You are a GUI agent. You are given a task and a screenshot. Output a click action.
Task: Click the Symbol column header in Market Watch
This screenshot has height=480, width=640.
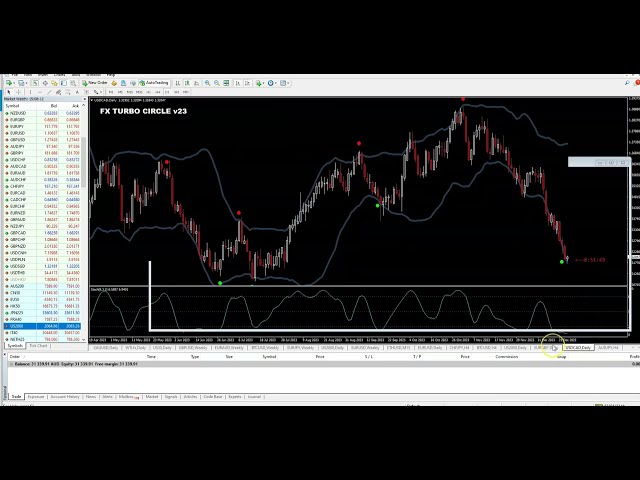pos(14,107)
